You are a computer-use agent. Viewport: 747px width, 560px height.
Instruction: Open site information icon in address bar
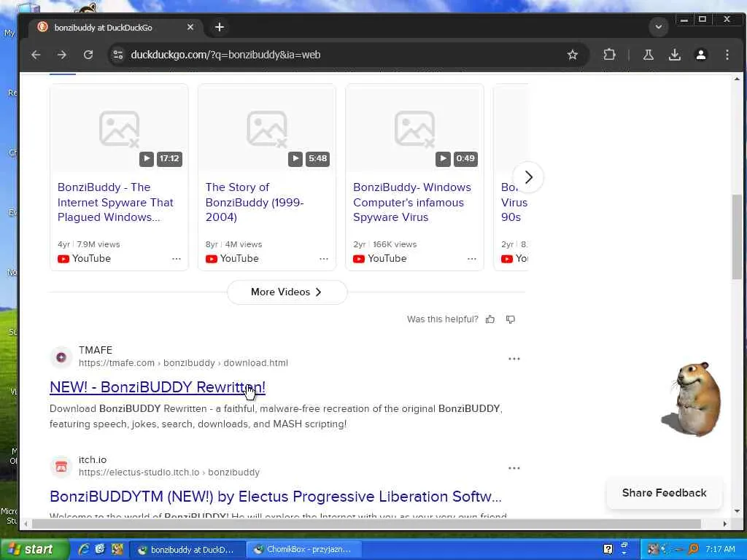pyautogui.click(x=117, y=55)
